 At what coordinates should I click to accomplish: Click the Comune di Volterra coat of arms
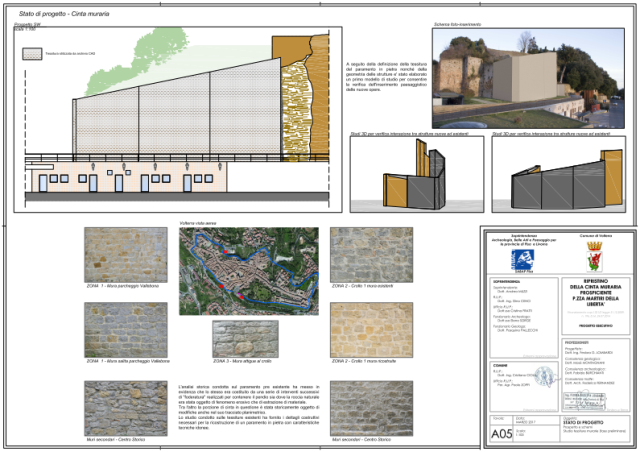[x=592, y=251]
